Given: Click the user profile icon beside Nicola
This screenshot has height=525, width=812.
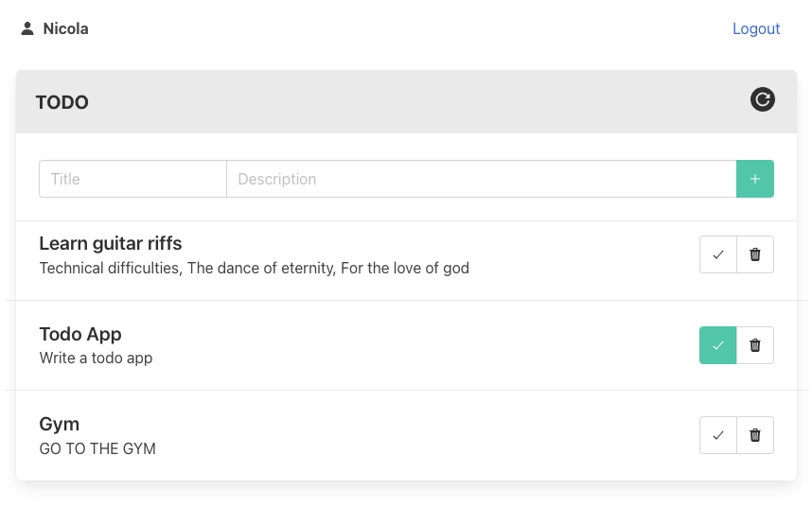Looking at the screenshot, I should click(x=27, y=28).
